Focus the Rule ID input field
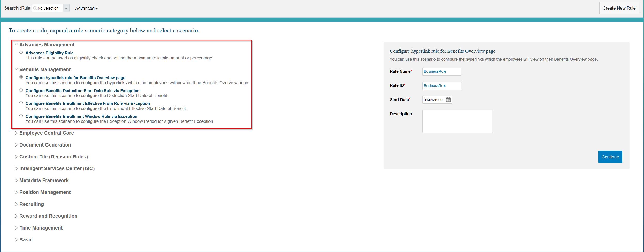Image resolution: width=644 pixels, height=252 pixels. point(442,86)
